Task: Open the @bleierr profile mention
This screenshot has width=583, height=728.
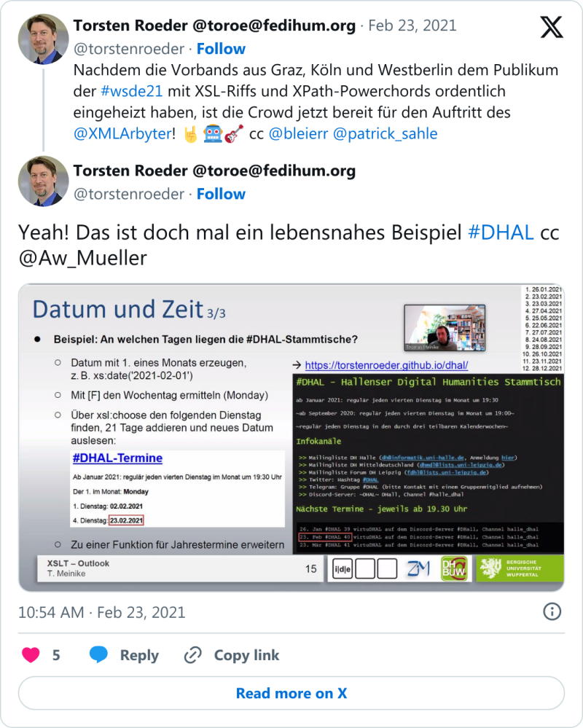Action: (x=299, y=133)
